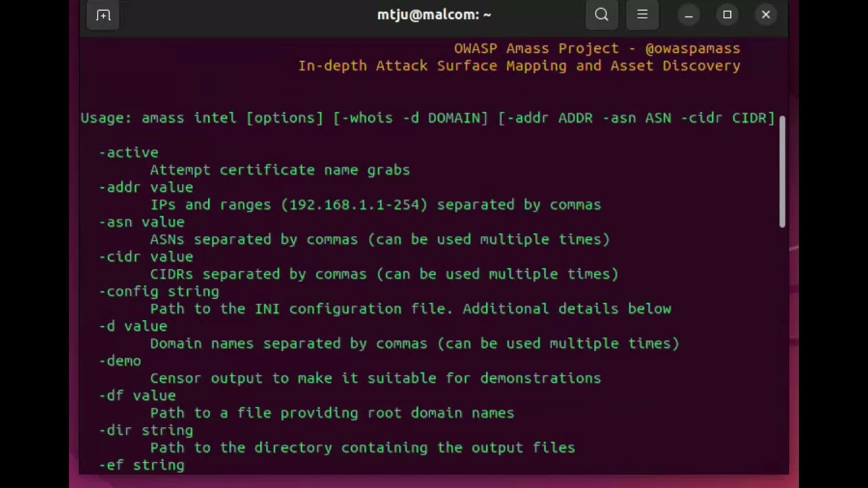Click 'Path to the INI configuration file' line
Viewport: 868px width, 488px height.
[x=411, y=309]
